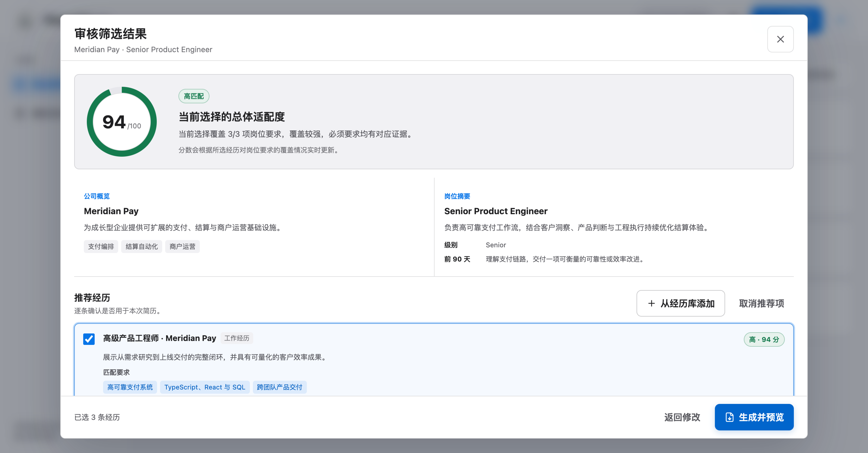Select the 支付编排 tag

pyautogui.click(x=101, y=247)
